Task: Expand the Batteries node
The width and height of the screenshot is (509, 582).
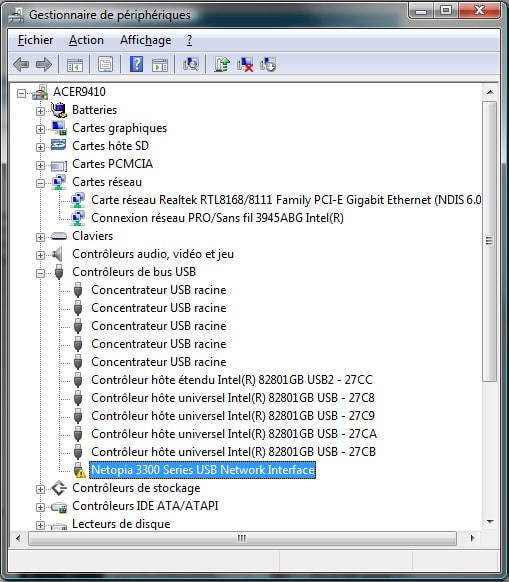Action: click(x=40, y=111)
